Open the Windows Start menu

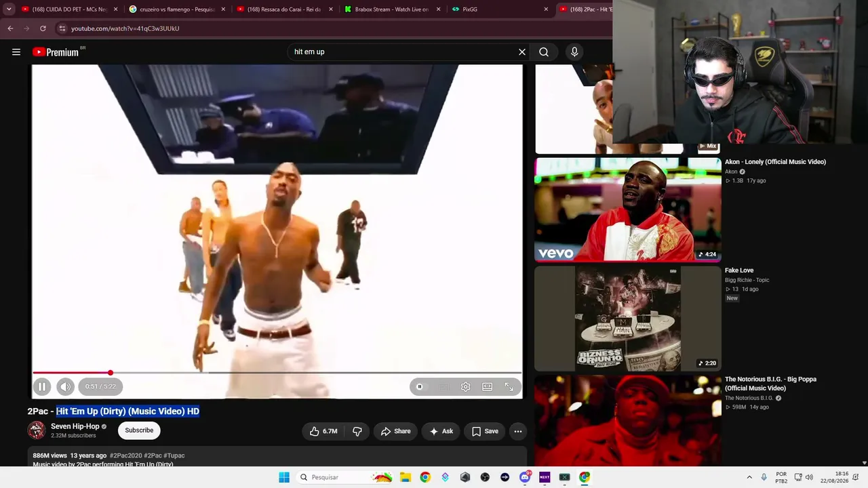click(284, 477)
